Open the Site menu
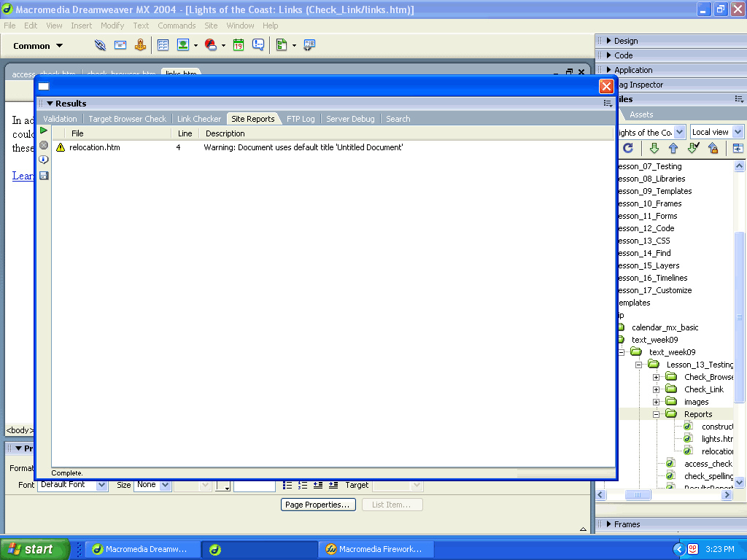 tap(211, 26)
